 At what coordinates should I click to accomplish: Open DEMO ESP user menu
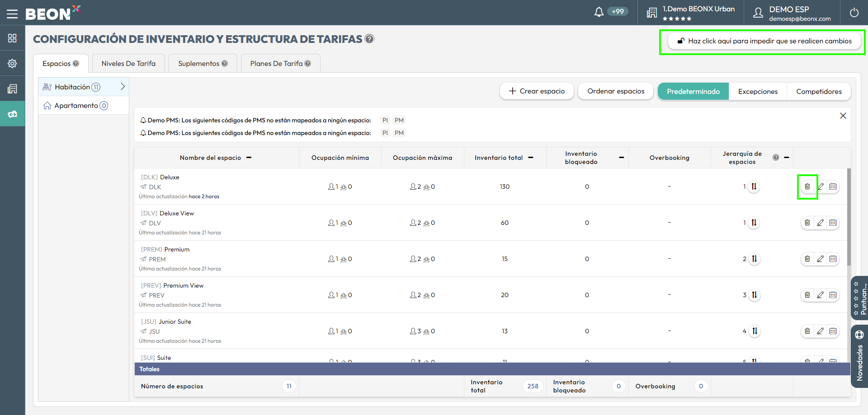click(x=792, y=13)
